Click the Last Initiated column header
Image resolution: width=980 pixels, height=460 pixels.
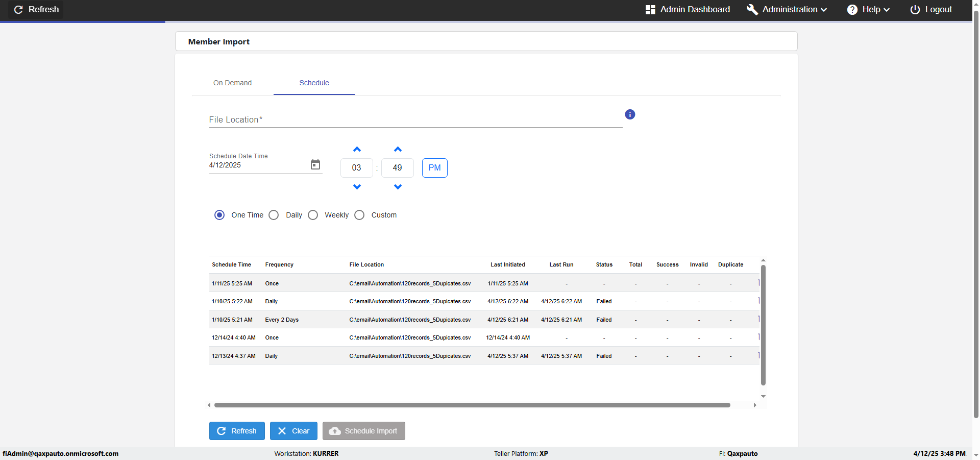508,264
